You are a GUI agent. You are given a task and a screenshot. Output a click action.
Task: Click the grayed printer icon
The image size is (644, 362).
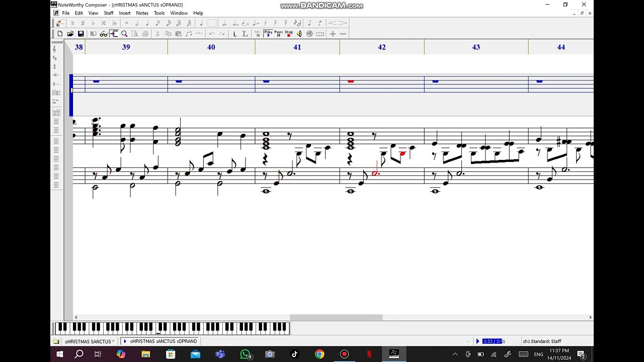[x=145, y=34]
